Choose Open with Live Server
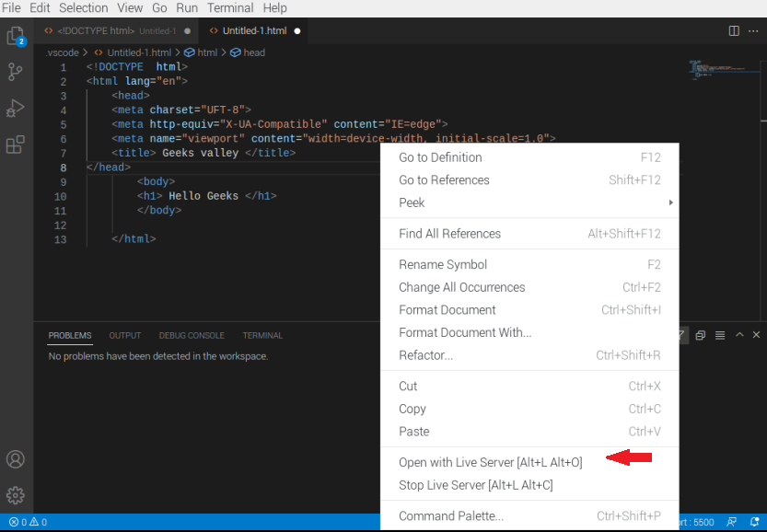 pos(490,462)
